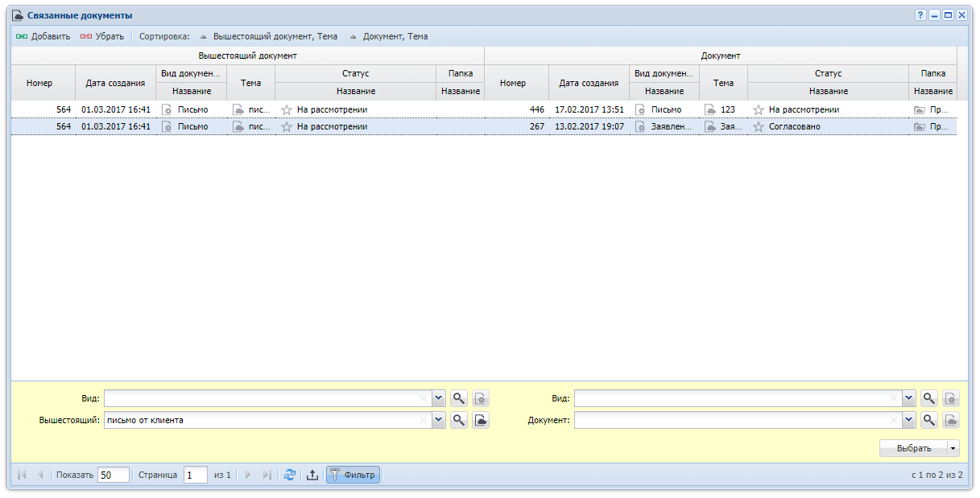The image size is (980, 498).
Task: Click the Страница number field
Action: tap(196, 475)
